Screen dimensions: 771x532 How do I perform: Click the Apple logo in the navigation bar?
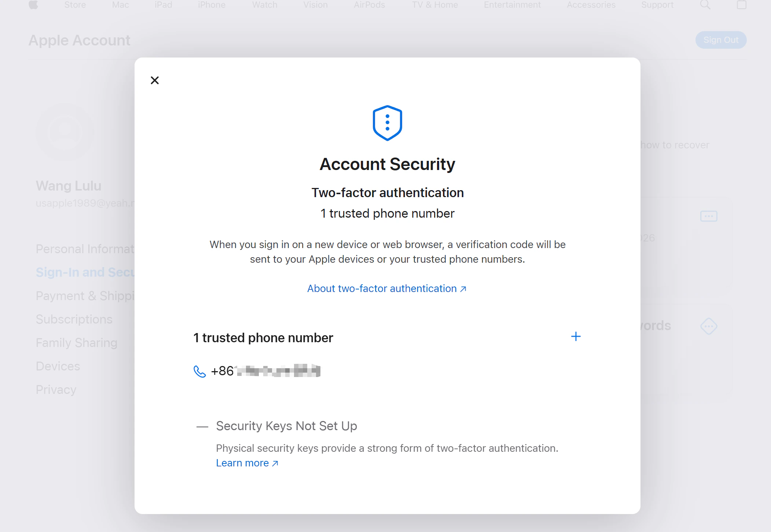pyautogui.click(x=34, y=5)
